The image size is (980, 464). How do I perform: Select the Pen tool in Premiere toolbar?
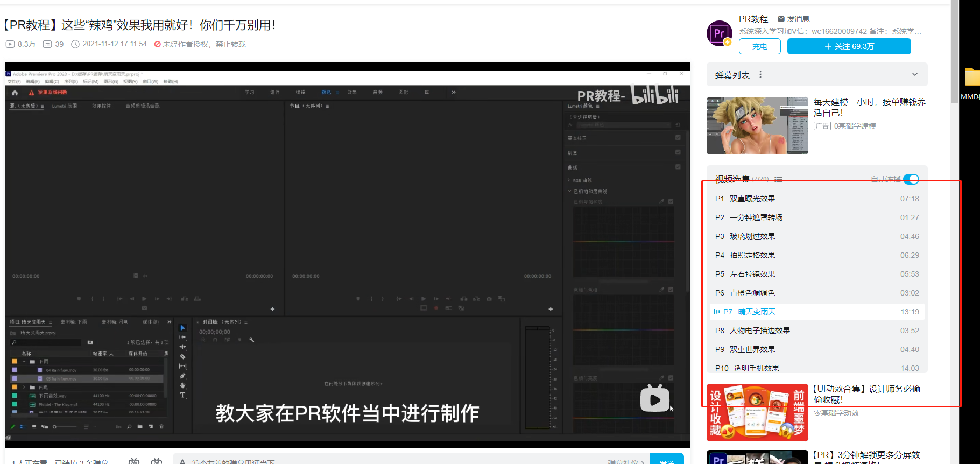(182, 376)
